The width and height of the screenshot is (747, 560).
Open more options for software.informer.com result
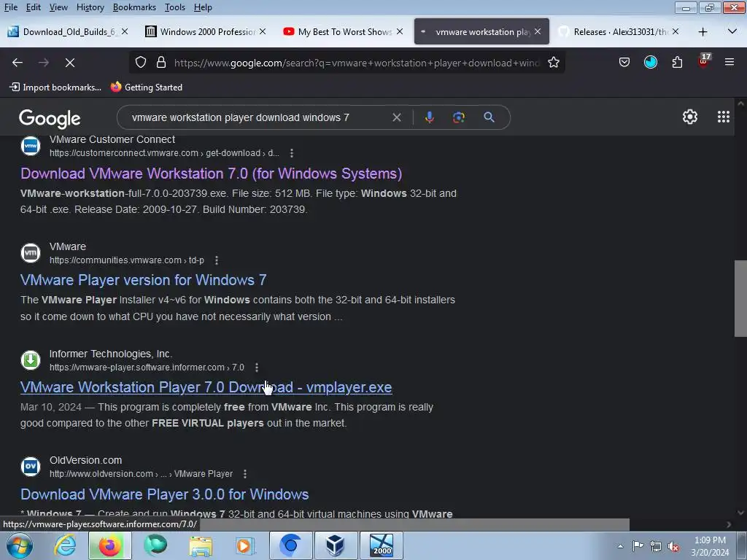pyautogui.click(x=256, y=367)
